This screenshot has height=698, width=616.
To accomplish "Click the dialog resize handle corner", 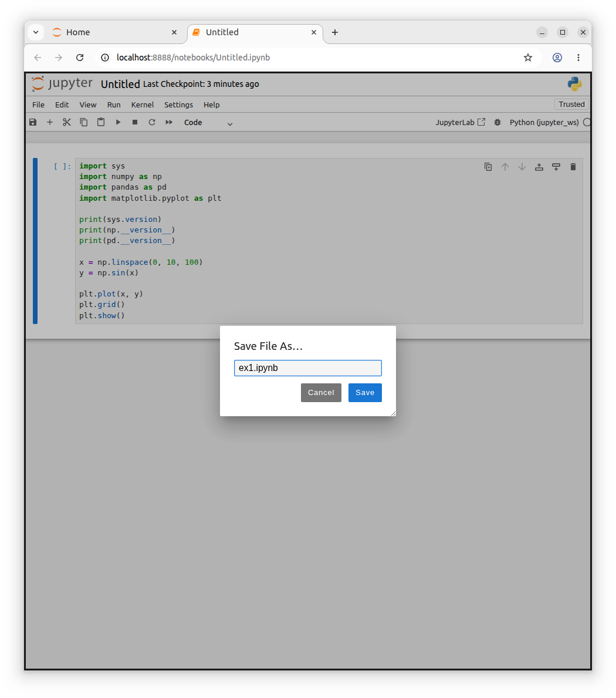I will [x=393, y=413].
